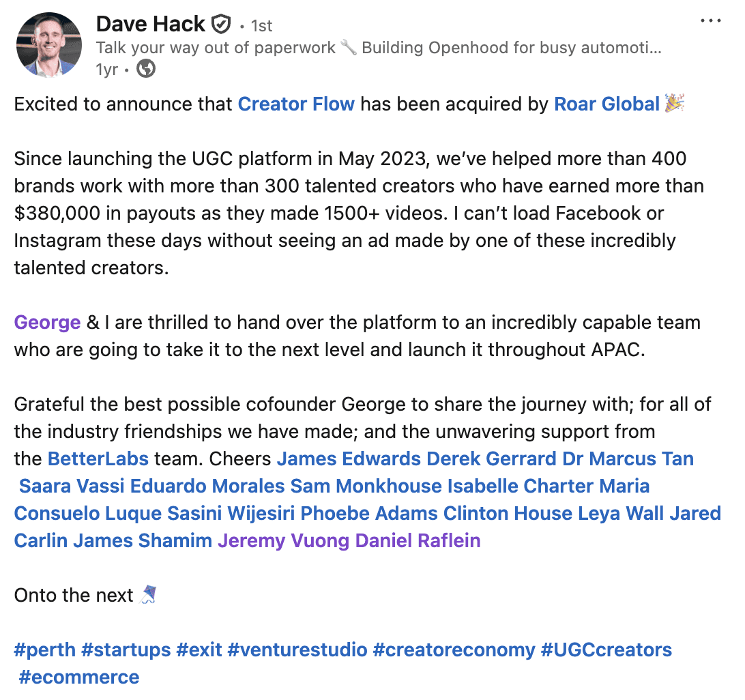Viewport: 745px width, 700px height.
Task: Click the text 'Onto the next'
Action: click(x=74, y=596)
